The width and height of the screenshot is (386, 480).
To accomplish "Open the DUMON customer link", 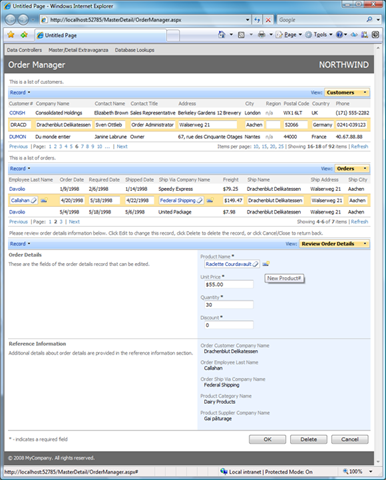I will click(18, 137).
